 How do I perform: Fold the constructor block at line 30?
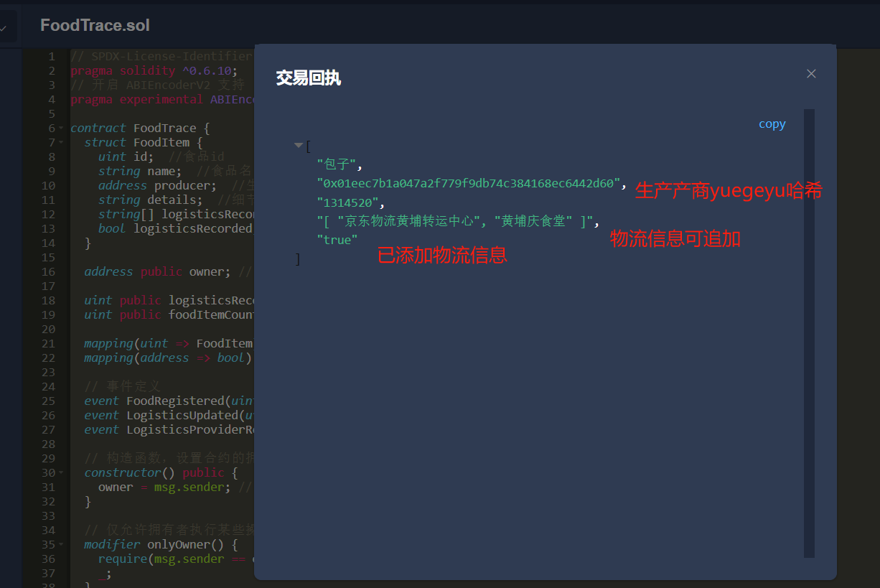point(61,473)
